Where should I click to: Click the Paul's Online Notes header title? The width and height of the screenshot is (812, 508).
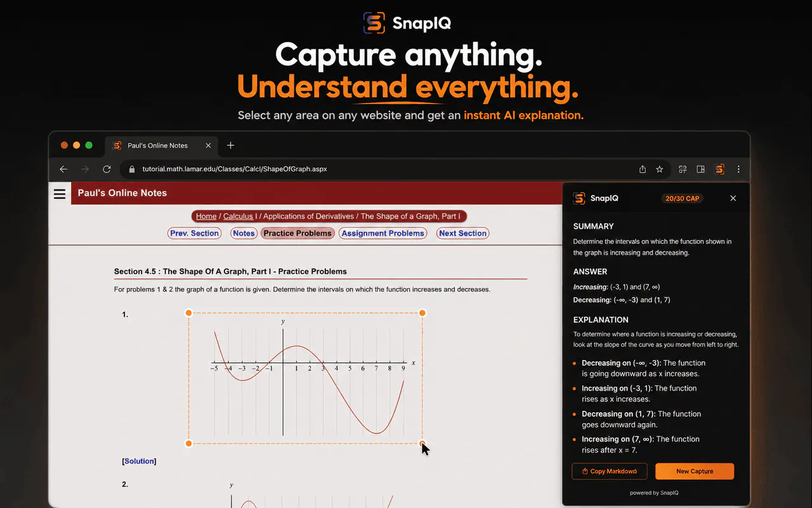click(x=122, y=193)
